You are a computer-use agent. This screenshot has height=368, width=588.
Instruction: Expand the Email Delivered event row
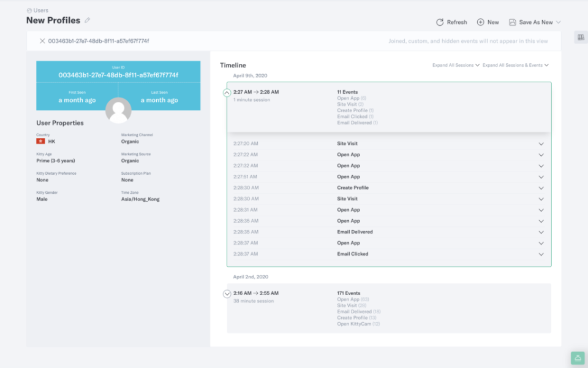click(541, 232)
